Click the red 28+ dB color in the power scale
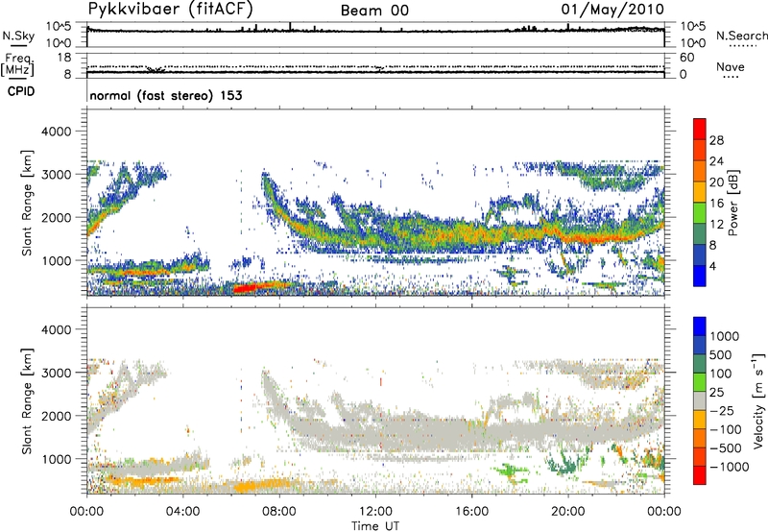 pyautogui.click(x=700, y=129)
